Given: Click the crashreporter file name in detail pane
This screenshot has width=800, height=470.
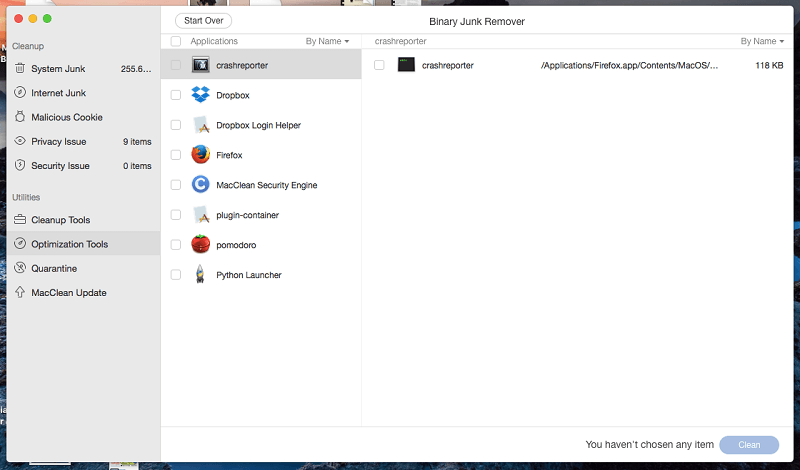Looking at the screenshot, I should point(447,65).
